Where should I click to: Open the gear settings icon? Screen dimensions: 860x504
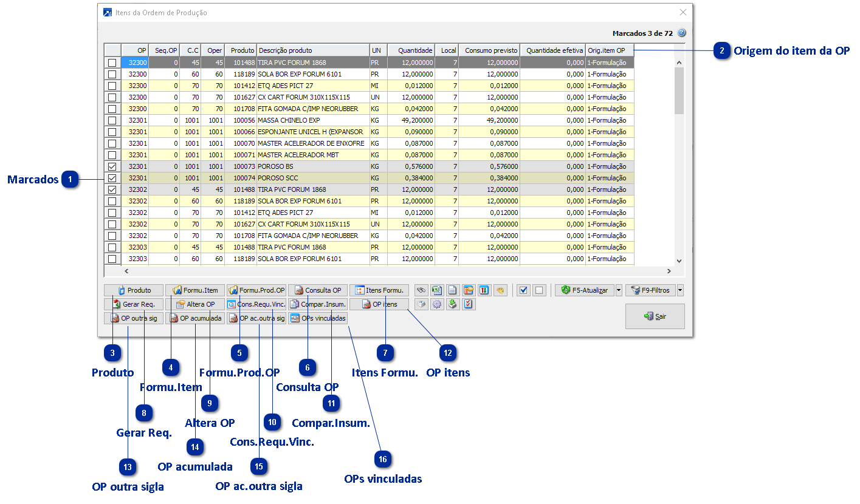pos(437,304)
